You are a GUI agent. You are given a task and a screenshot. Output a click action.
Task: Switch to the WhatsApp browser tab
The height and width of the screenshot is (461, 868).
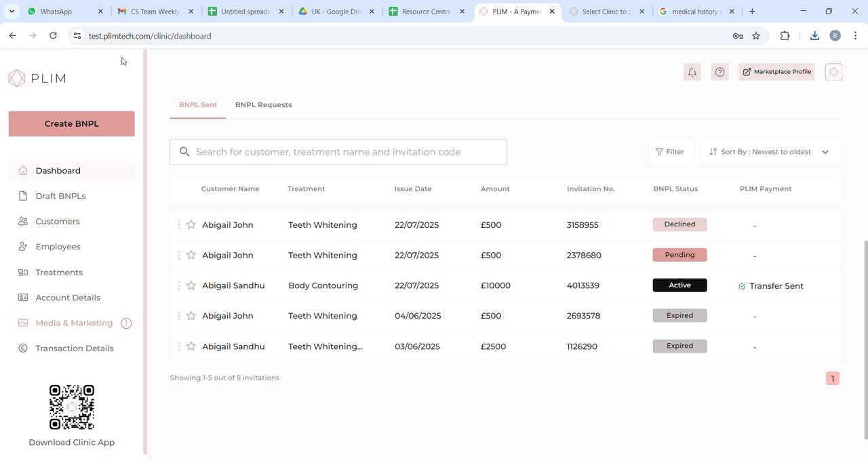(65, 12)
